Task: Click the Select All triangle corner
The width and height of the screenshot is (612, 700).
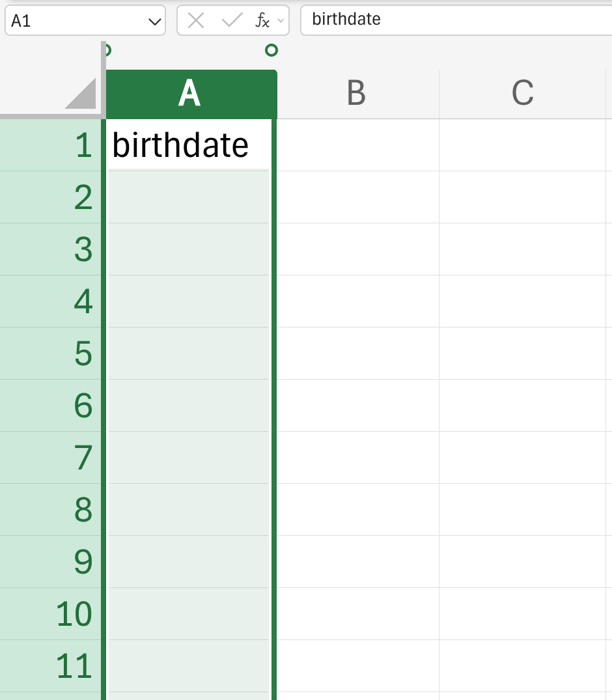Action: click(x=81, y=93)
